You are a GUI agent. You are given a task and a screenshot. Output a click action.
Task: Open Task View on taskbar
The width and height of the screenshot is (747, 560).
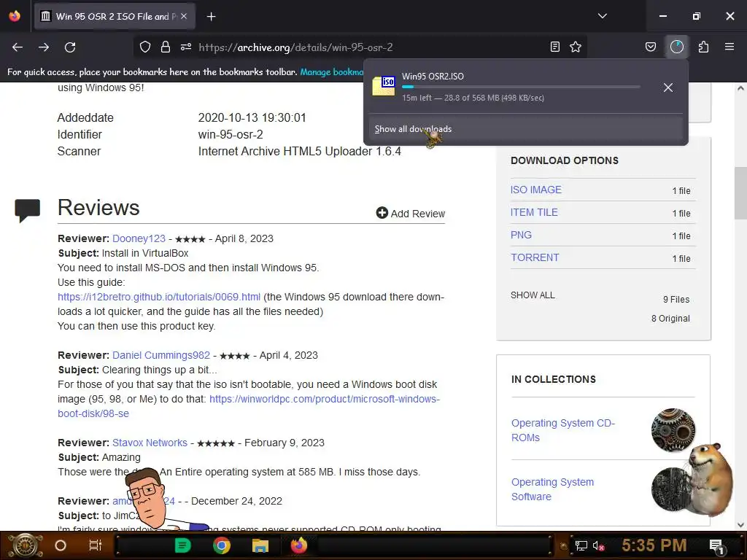[96, 545]
